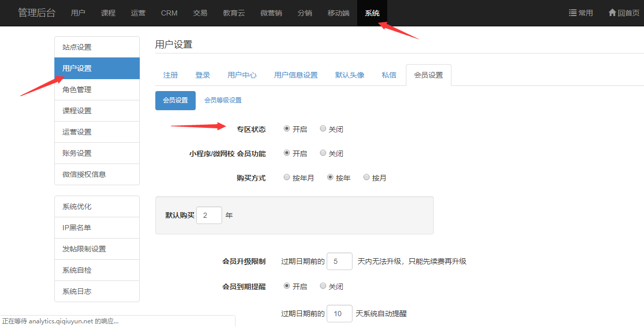The width and height of the screenshot is (644, 327).
Task: Click the 会员升级限制 days input field
Action: [340, 261]
